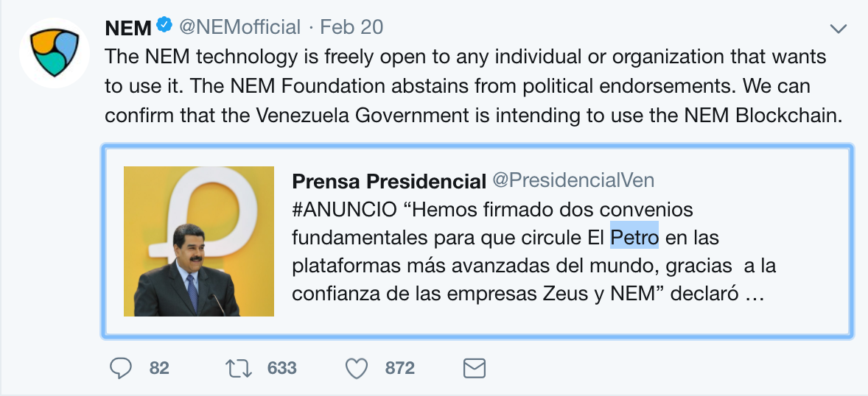Click the highlighted word Petro
Image resolution: width=868 pixels, height=396 pixels.
coord(634,238)
